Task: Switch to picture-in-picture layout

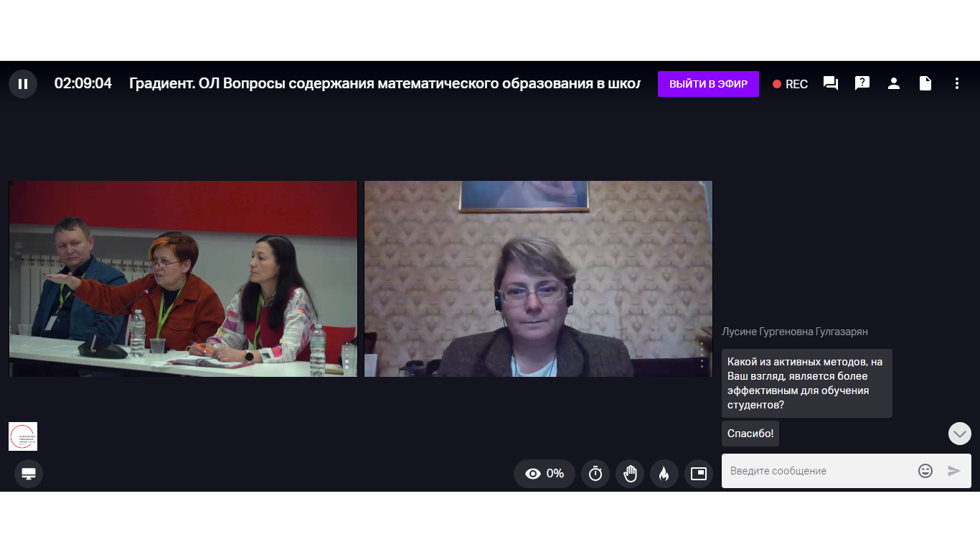Action: pyautogui.click(x=699, y=474)
